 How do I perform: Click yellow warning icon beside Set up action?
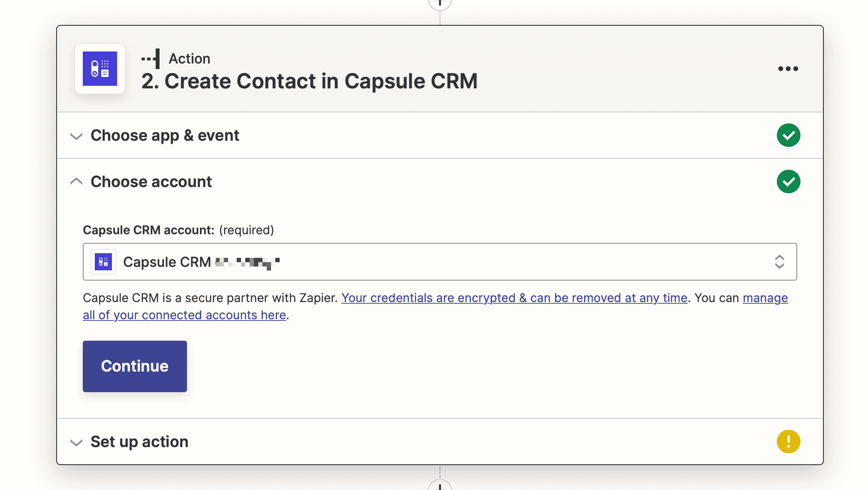pyautogui.click(x=788, y=442)
